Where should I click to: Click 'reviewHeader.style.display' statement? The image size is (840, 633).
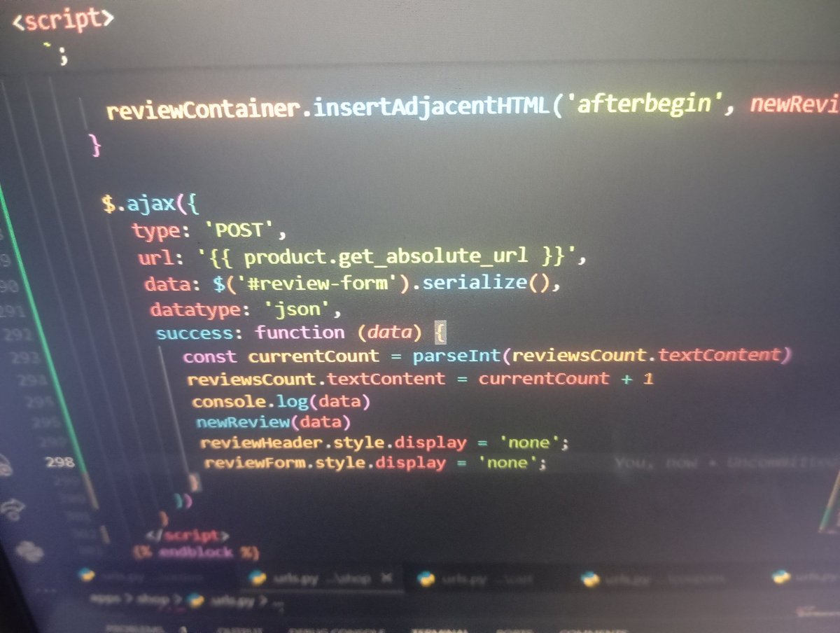(332, 443)
